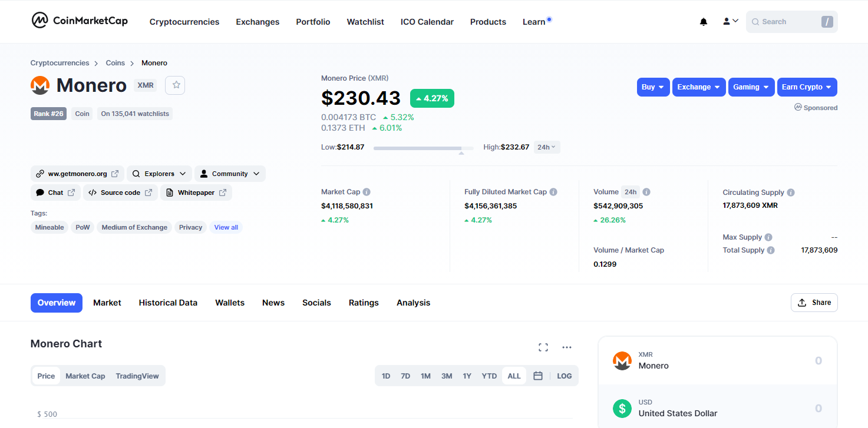The height and width of the screenshot is (428, 868).
Task: Add Monero to watchlist with star icon
Action: [x=176, y=85]
